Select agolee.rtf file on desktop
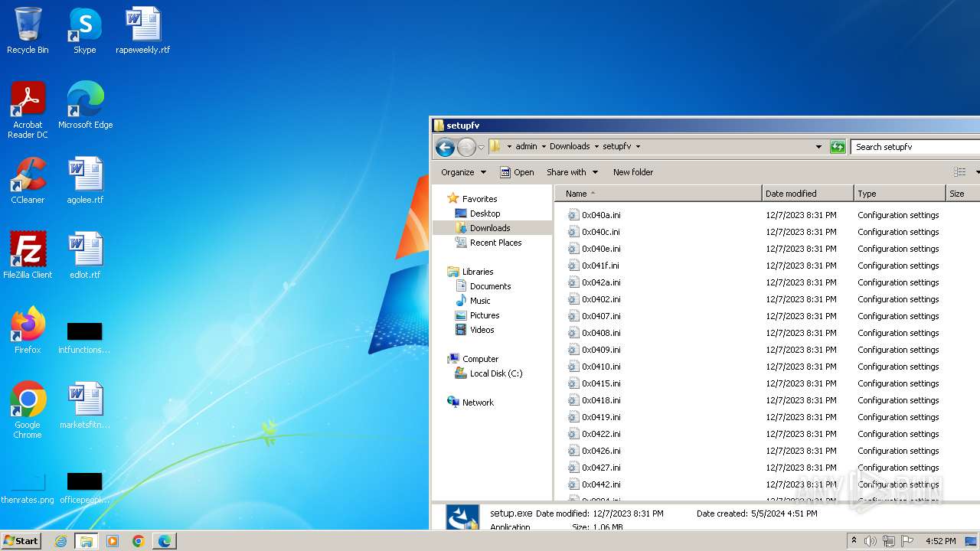The image size is (980, 551). tap(85, 181)
